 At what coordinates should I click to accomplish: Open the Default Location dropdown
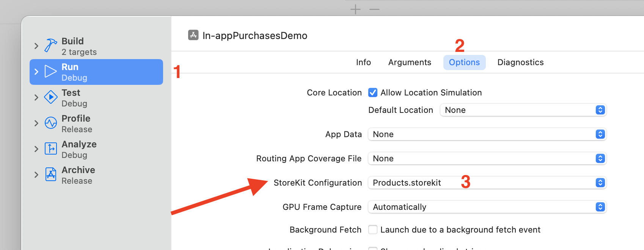click(x=523, y=110)
